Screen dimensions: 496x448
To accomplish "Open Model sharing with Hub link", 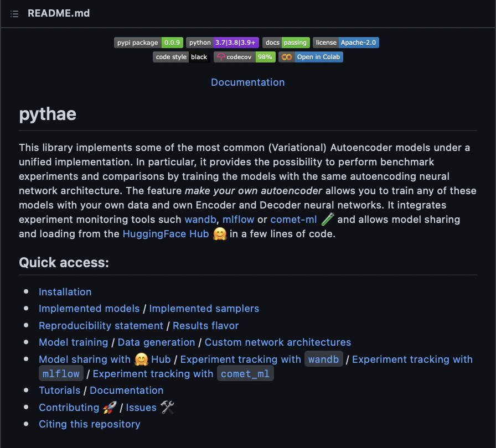I will (x=105, y=360).
